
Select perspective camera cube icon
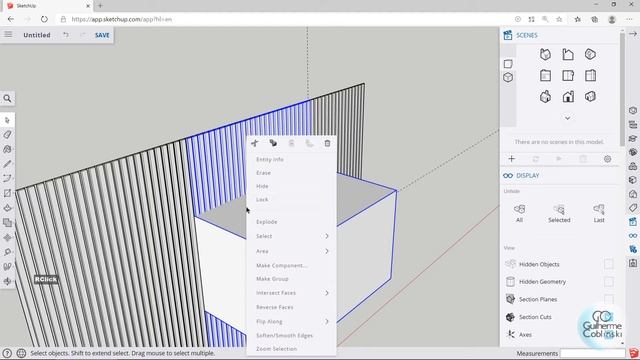coord(508,77)
